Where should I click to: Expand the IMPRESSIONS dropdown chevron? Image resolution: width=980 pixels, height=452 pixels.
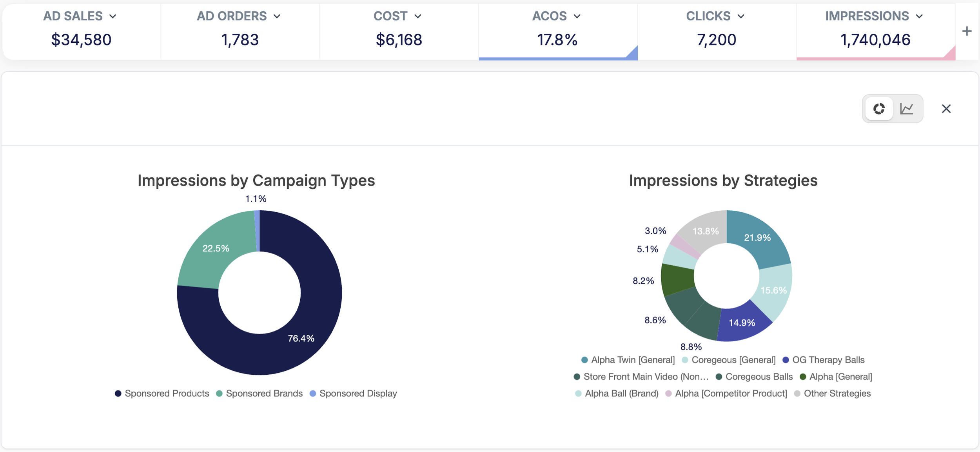(919, 16)
